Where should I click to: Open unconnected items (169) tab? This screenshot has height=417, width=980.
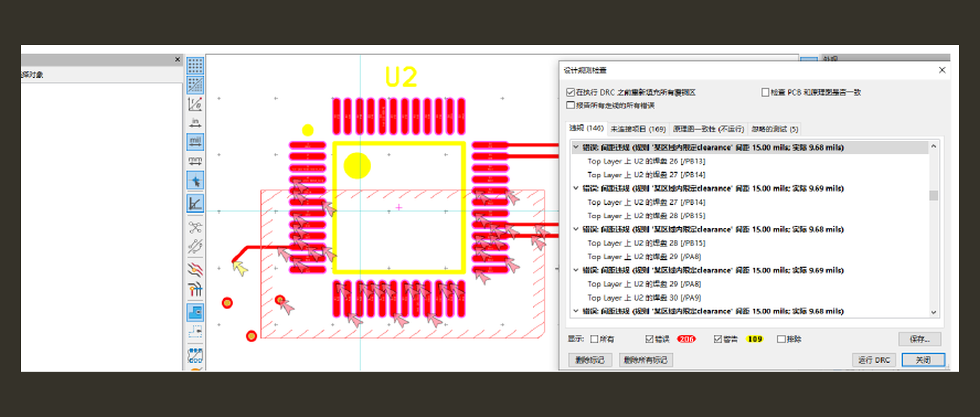click(x=638, y=129)
